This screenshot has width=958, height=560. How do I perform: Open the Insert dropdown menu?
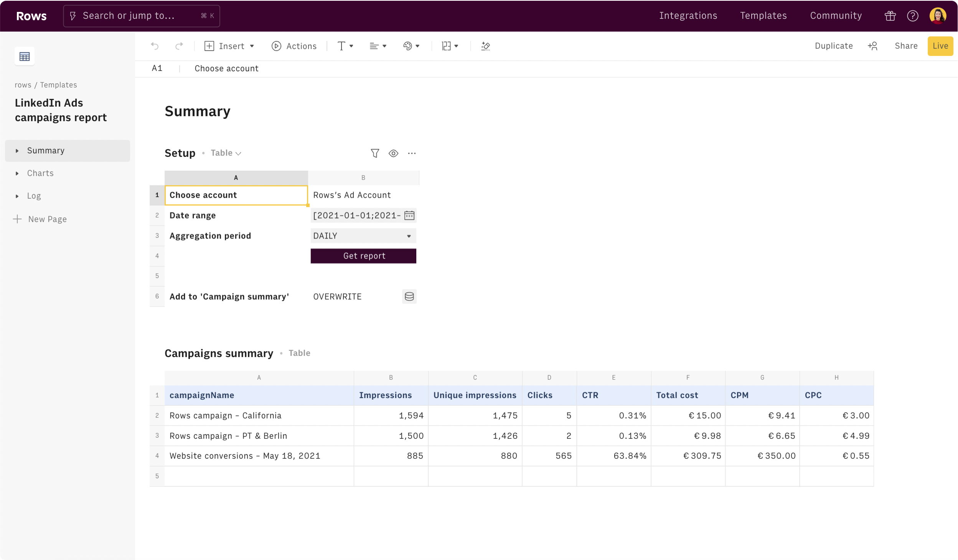pyautogui.click(x=229, y=46)
